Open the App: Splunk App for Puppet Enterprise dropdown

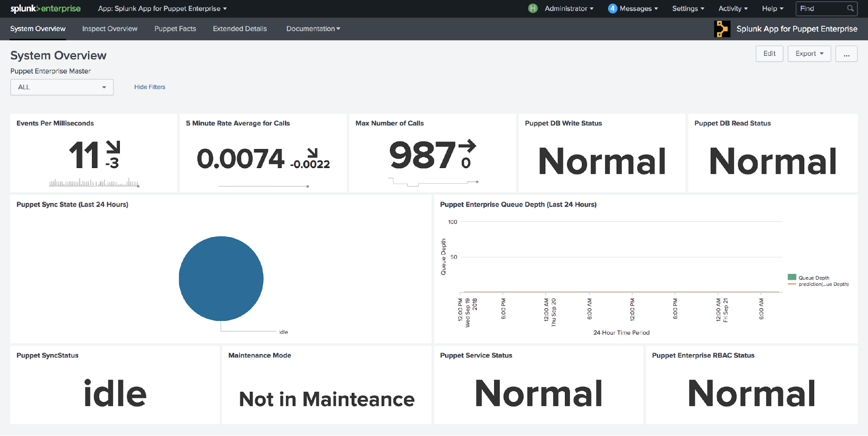(162, 9)
